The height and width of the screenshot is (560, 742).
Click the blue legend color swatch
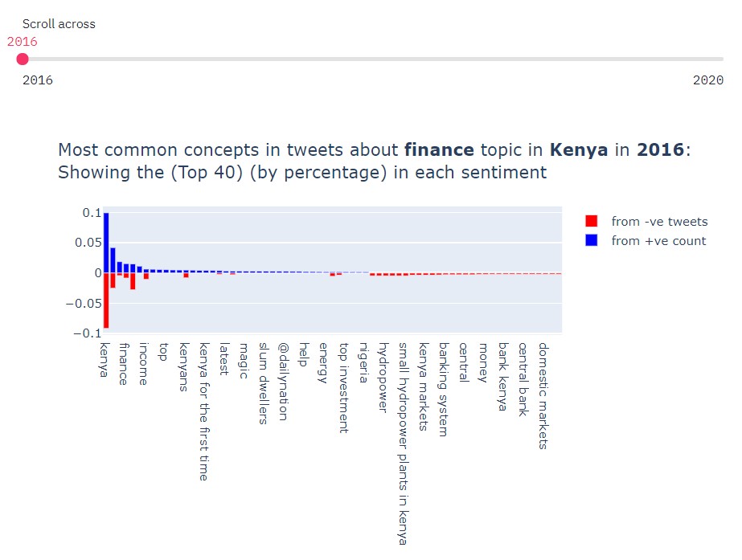coord(592,241)
